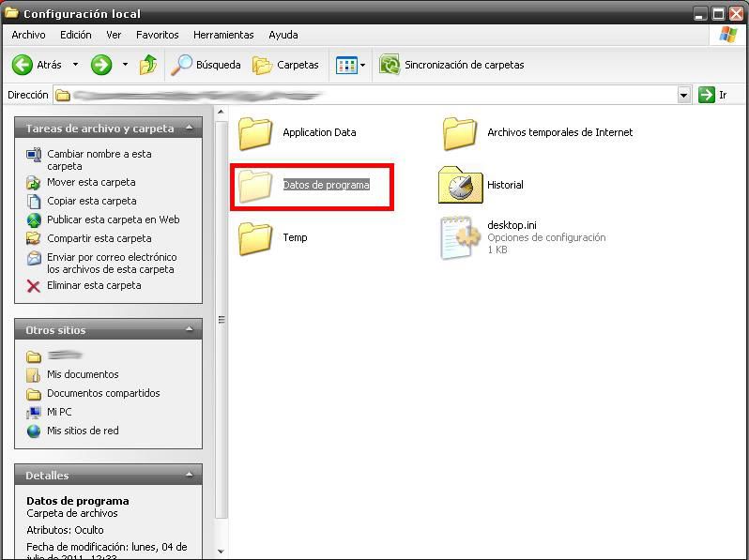This screenshot has width=749, height=560.
Task: Click inside the Dirección address field
Action: (365, 95)
